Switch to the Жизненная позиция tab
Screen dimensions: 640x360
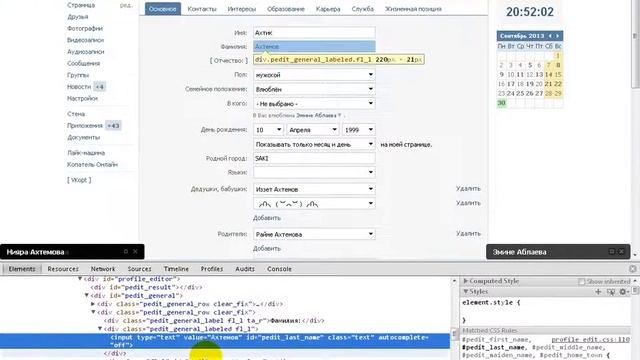(413, 9)
